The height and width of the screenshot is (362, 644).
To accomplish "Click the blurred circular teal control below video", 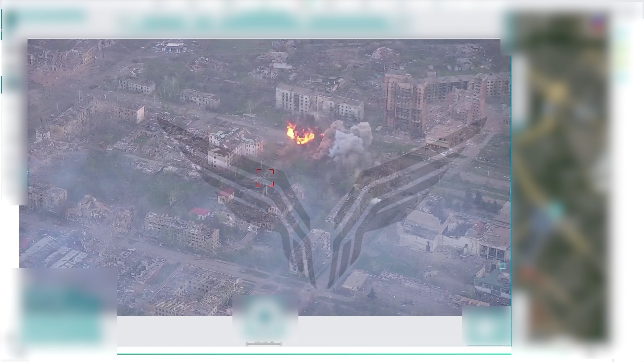I will point(265,317).
